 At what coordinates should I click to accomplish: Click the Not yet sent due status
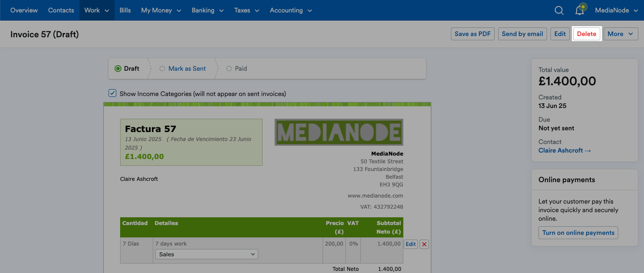[x=556, y=128]
